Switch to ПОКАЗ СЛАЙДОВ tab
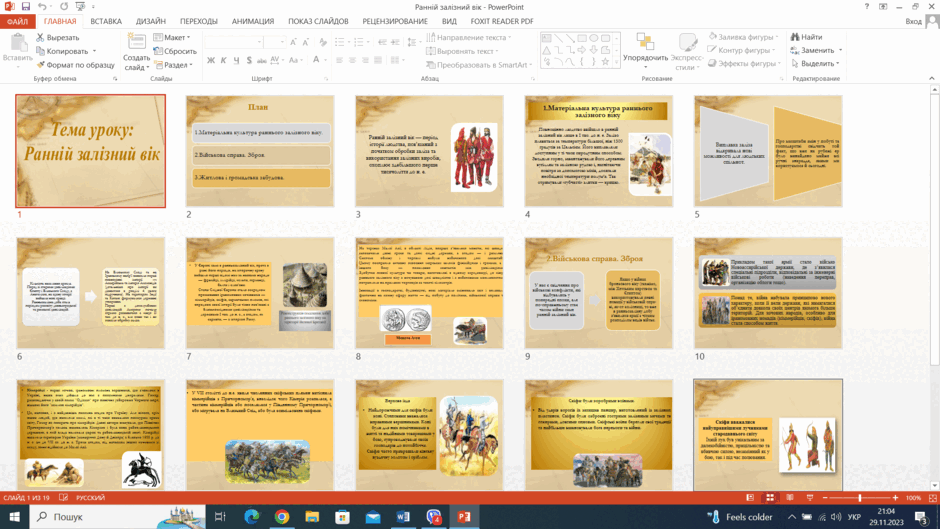 tap(318, 21)
